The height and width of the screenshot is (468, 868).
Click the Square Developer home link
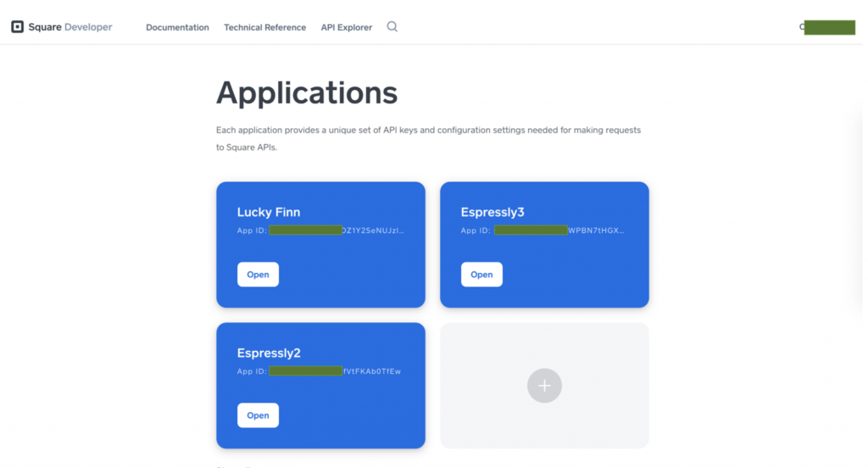click(61, 26)
